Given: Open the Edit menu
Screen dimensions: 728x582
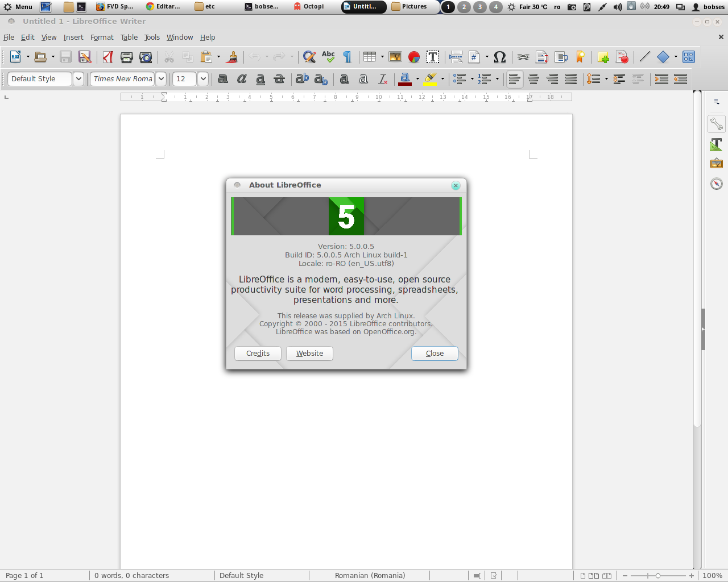Looking at the screenshot, I should [x=27, y=37].
